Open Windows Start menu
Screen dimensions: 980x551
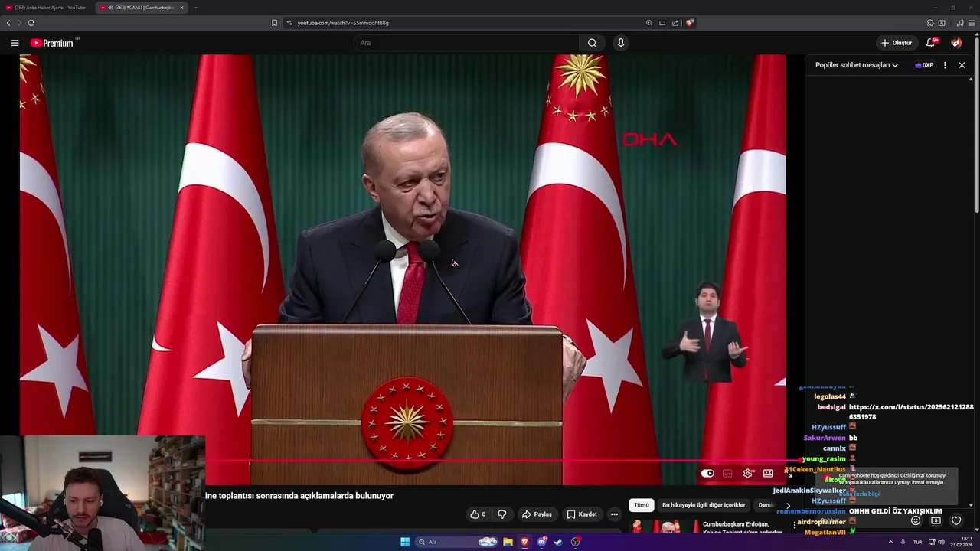405,542
